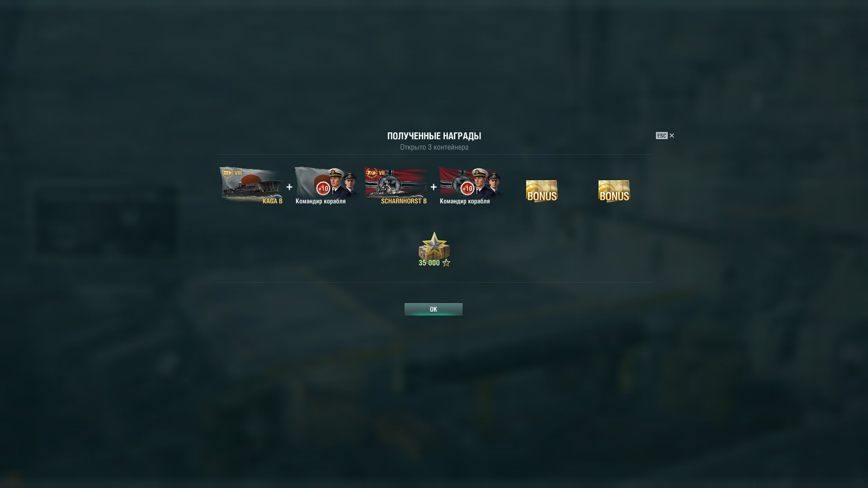The height and width of the screenshot is (488, 868).
Task: Click the Scharnhorst B ship reward image
Action: 396,185
